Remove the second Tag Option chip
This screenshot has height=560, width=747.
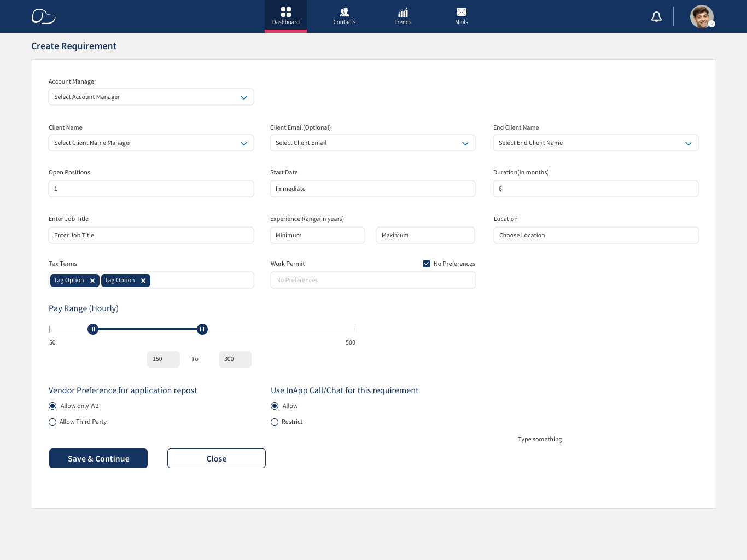[x=143, y=281]
